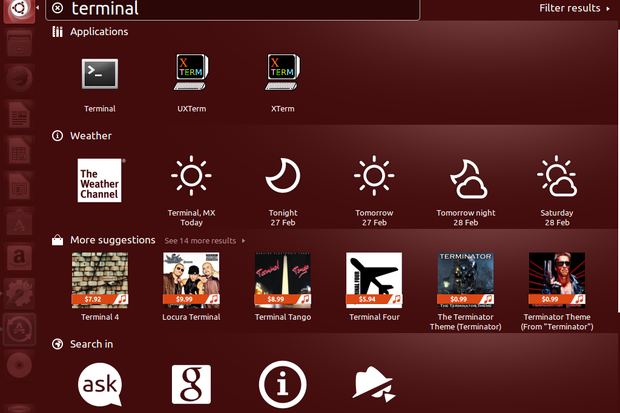Click the dash scrollbar
This screenshot has height=413, width=620.
point(618,170)
